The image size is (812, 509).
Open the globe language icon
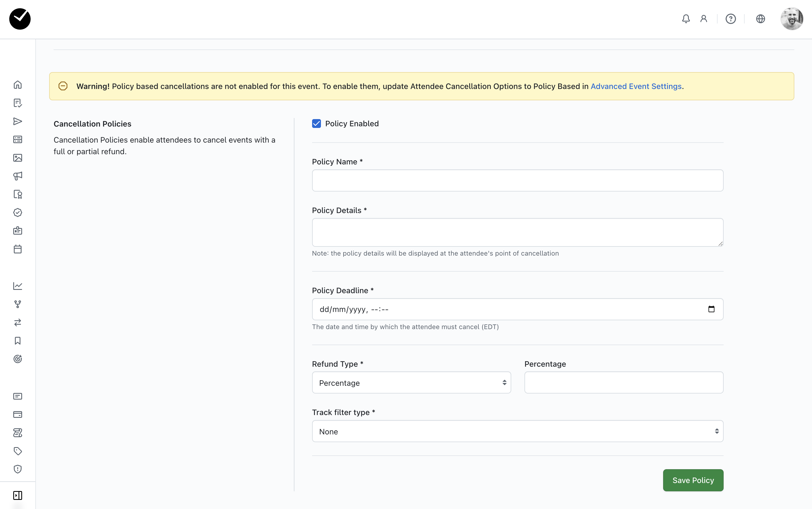coord(760,19)
